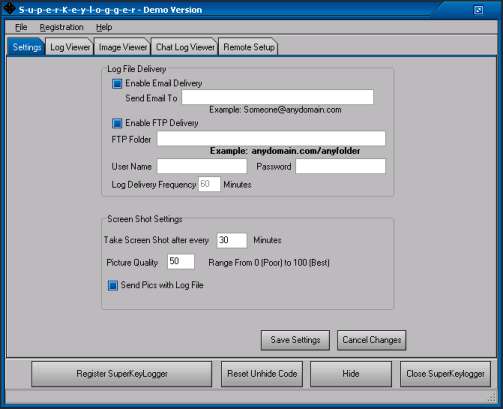Click the title bar window control button
This screenshot has width=503, height=409.
tap(478, 10)
